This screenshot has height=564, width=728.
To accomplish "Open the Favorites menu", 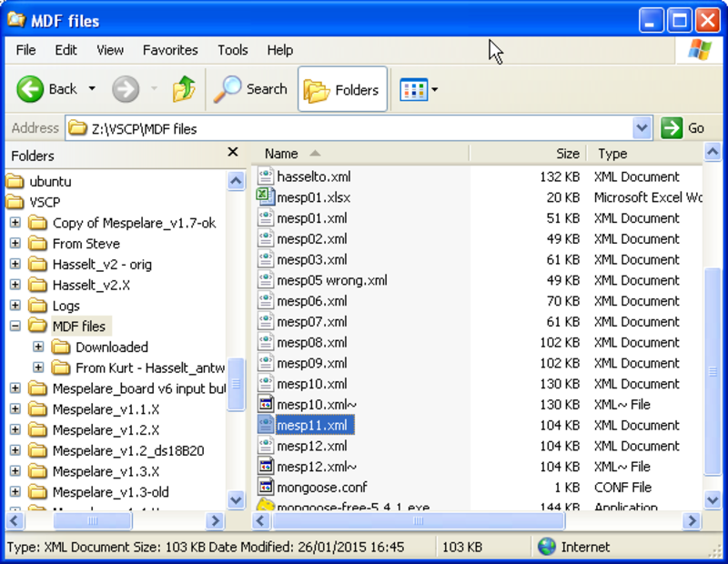I will point(169,50).
